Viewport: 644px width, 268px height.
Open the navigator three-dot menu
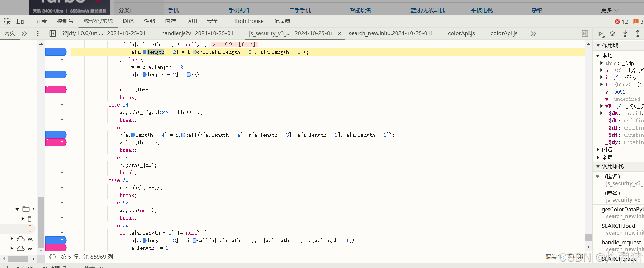pyautogui.click(x=38, y=33)
